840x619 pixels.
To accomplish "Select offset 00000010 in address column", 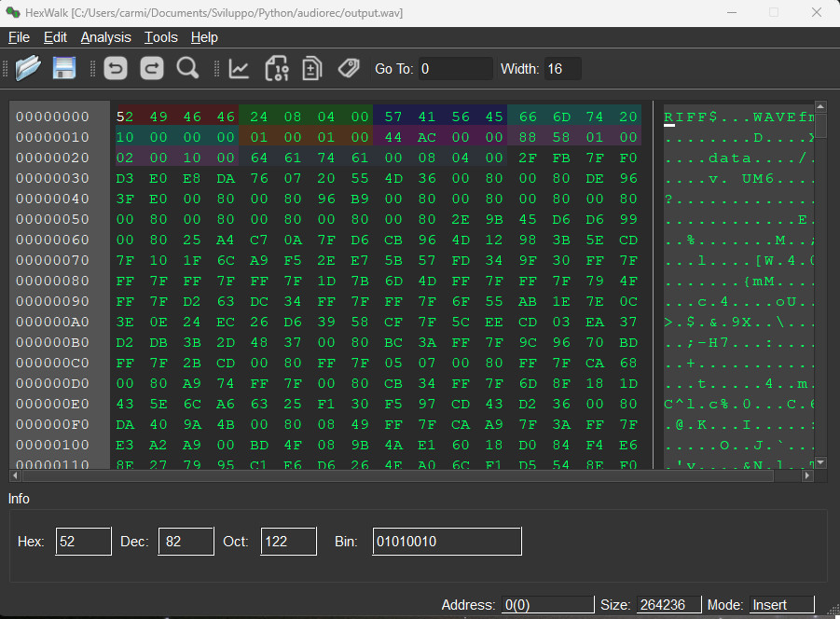I will click(x=52, y=137).
